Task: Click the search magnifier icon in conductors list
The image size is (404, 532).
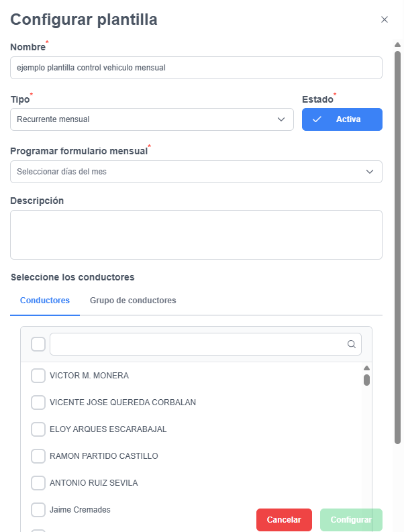Action: [x=352, y=344]
